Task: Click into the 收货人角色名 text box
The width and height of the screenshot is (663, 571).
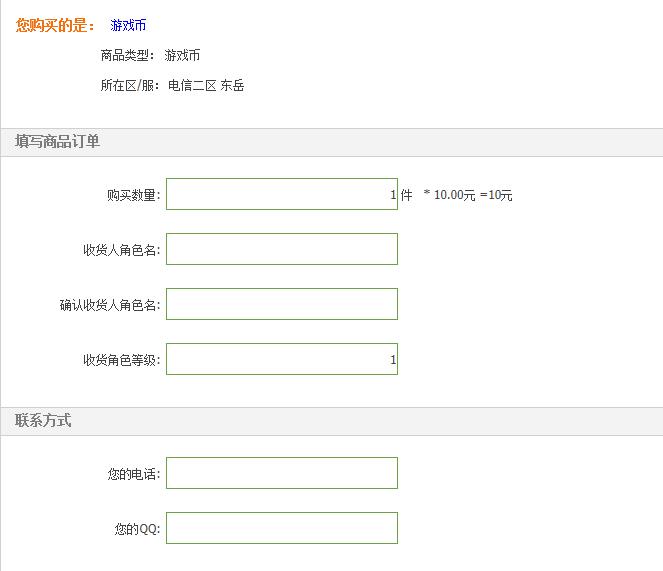Action: click(x=282, y=249)
